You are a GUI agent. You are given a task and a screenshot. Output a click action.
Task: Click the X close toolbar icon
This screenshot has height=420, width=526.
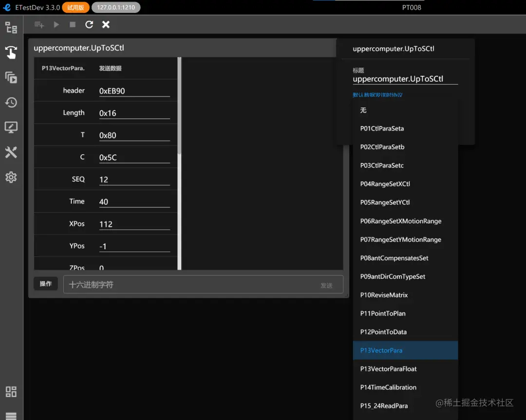(106, 24)
